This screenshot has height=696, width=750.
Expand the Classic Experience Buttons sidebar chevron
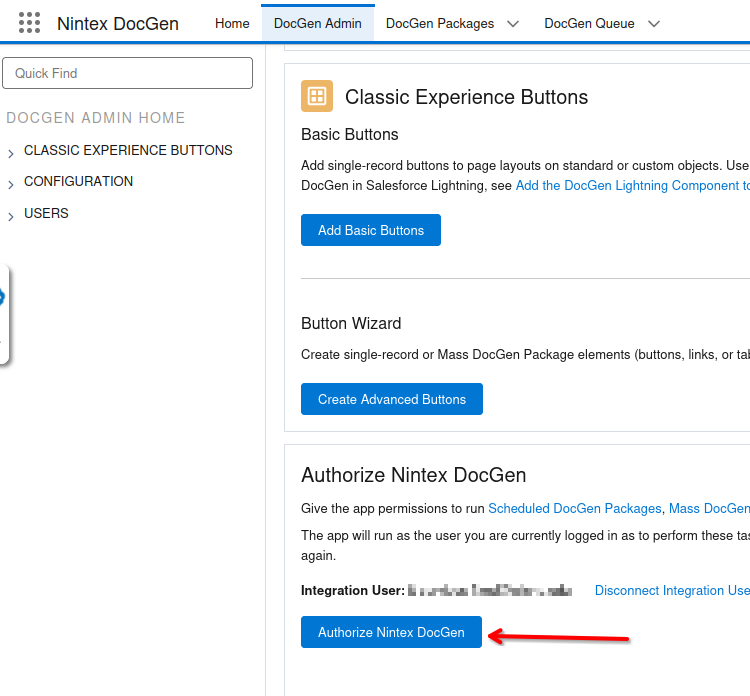(11, 153)
